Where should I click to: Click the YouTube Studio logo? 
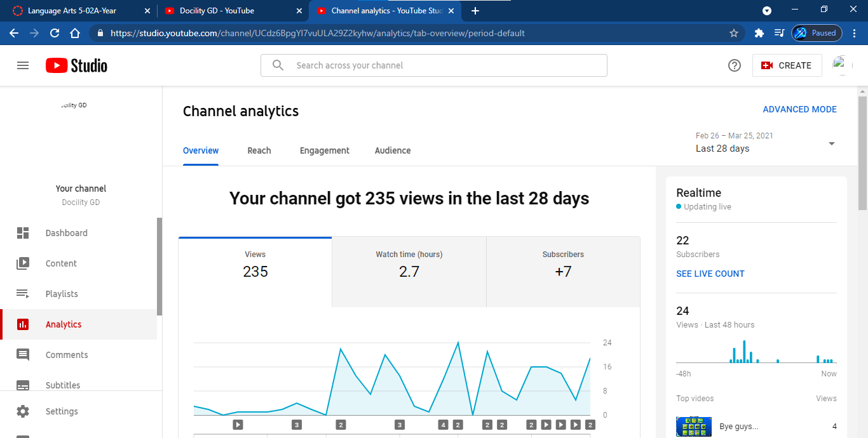[x=76, y=65]
